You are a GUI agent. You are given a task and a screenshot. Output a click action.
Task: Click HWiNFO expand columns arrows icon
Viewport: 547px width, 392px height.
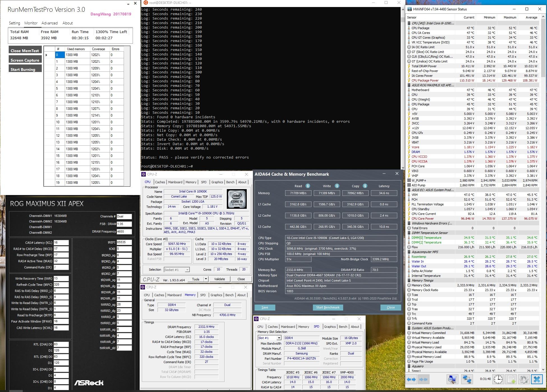tap(411, 379)
